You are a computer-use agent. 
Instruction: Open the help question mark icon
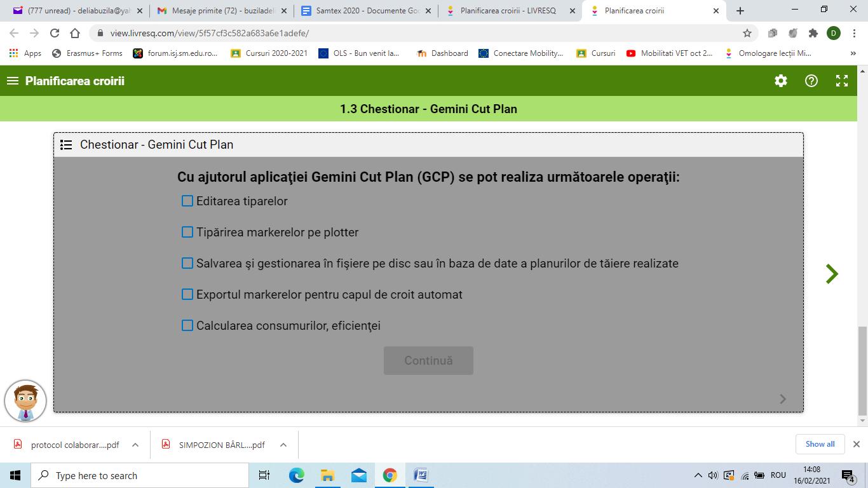pos(811,81)
